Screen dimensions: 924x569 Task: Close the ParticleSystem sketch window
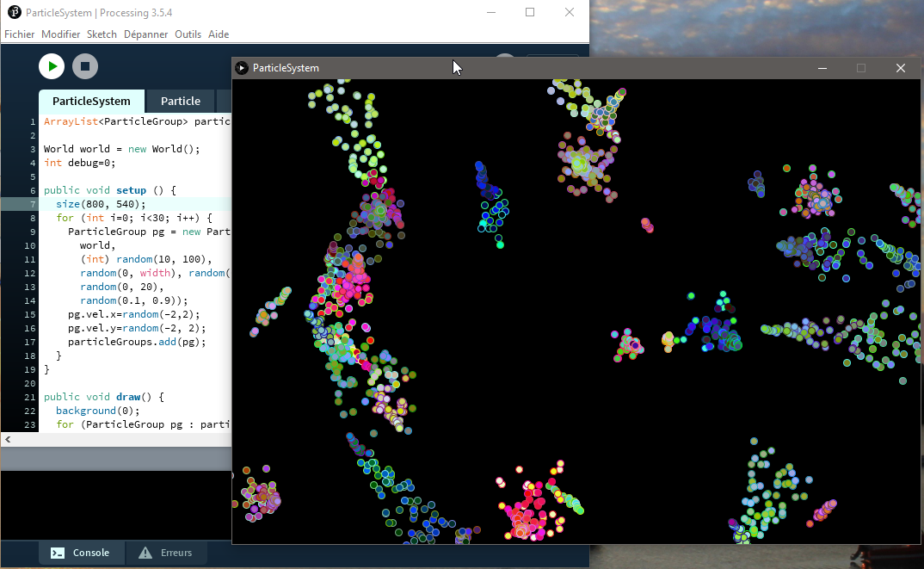[x=900, y=68]
